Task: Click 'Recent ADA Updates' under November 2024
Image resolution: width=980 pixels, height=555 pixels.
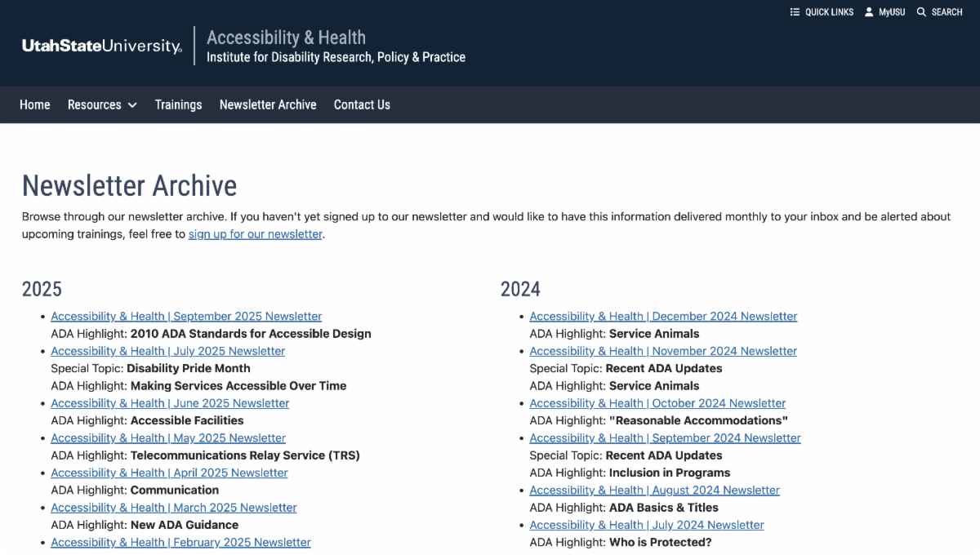Action: point(664,368)
